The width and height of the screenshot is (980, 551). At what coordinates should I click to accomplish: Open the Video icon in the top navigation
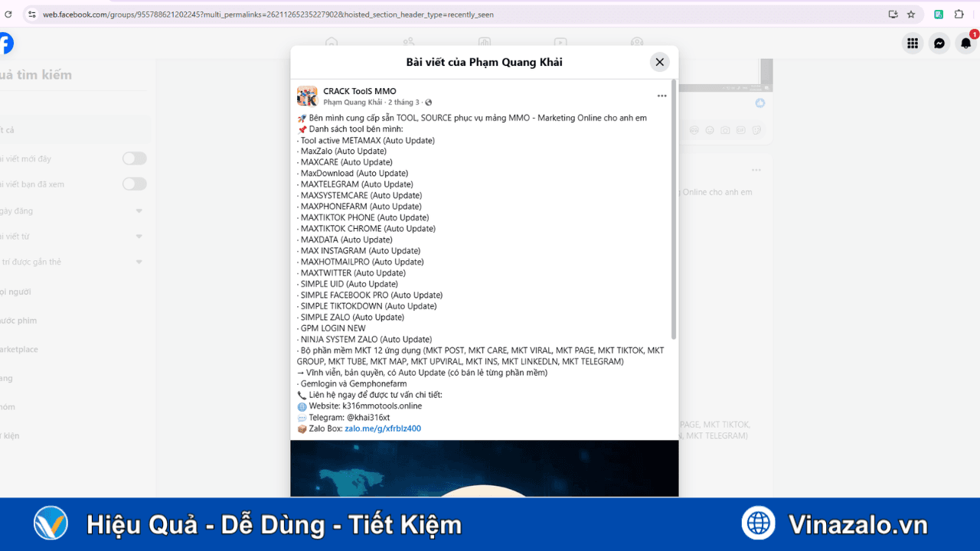560,44
